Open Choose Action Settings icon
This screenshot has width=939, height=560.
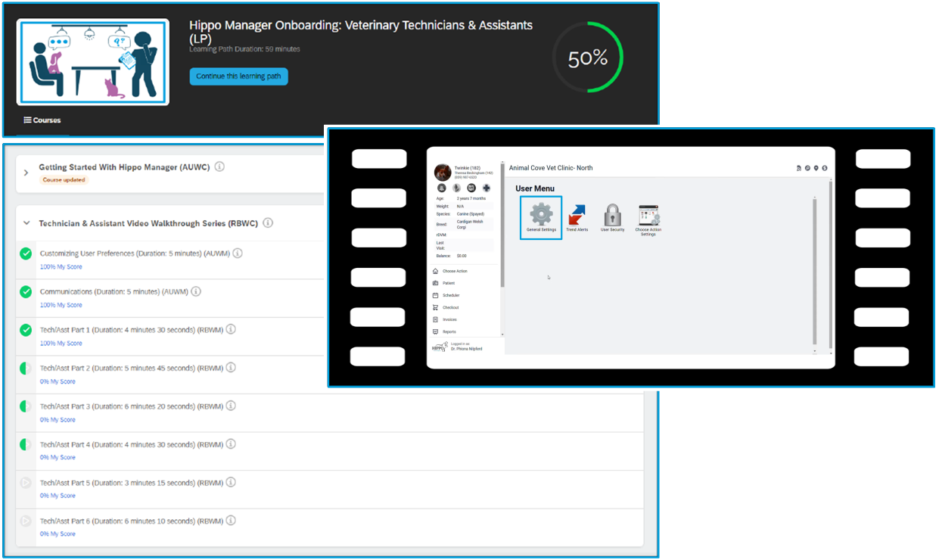click(648, 216)
